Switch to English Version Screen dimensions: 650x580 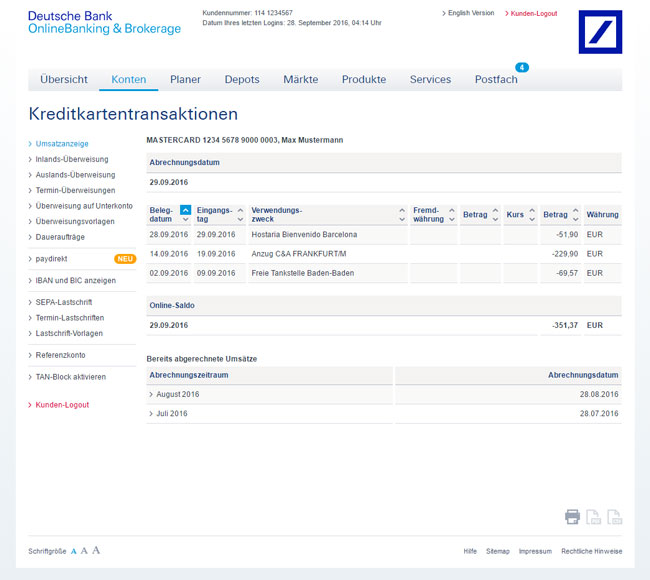[x=468, y=13]
